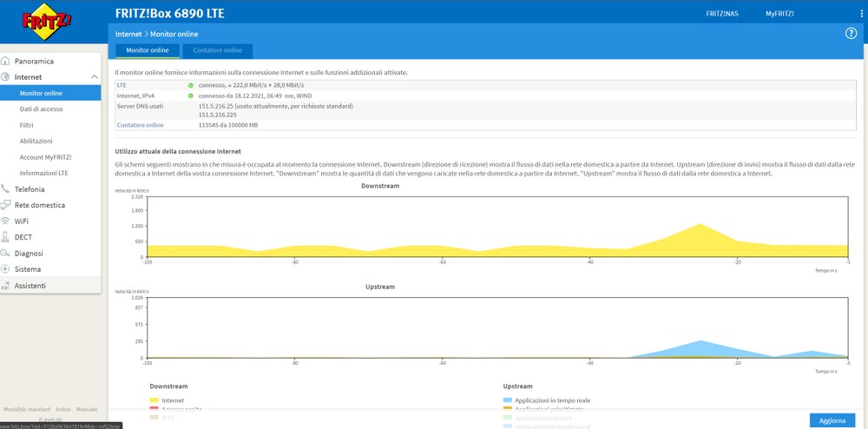868x429 pixels.
Task: Switch to the Contatore online tab
Action: (x=218, y=50)
